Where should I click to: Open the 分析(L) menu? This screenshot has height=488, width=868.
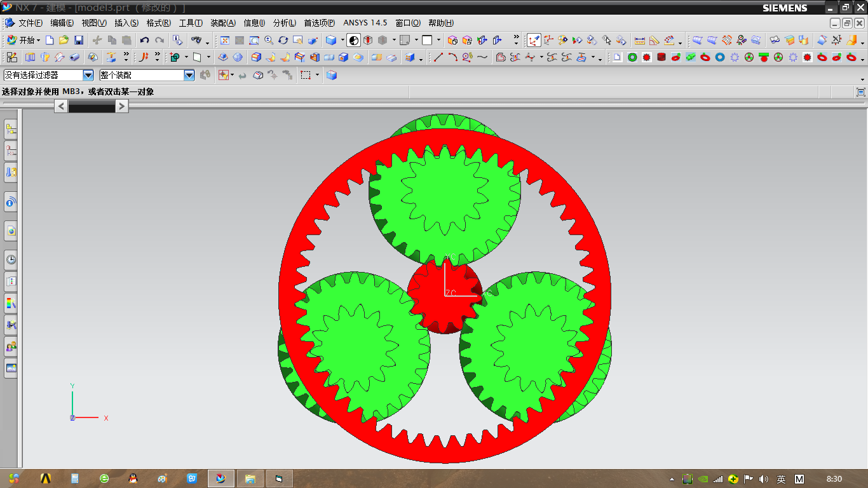coord(285,23)
